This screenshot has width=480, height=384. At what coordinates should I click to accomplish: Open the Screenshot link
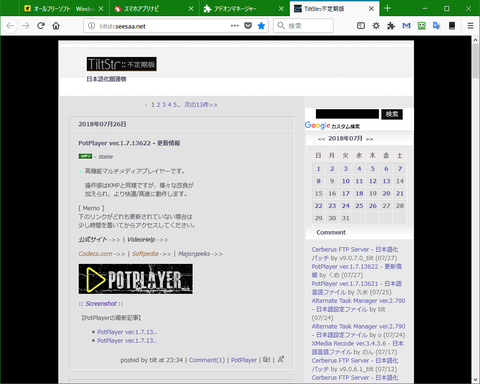tap(101, 304)
